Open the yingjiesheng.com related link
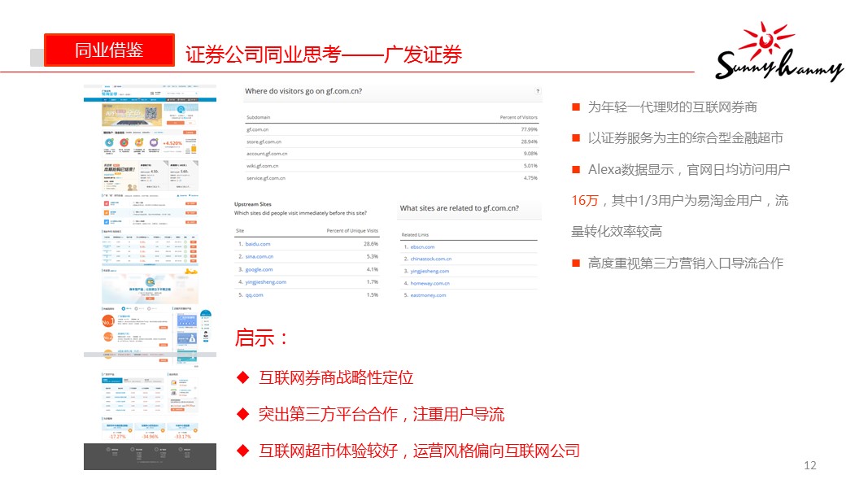The image size is (868, 488). point(430,271)
